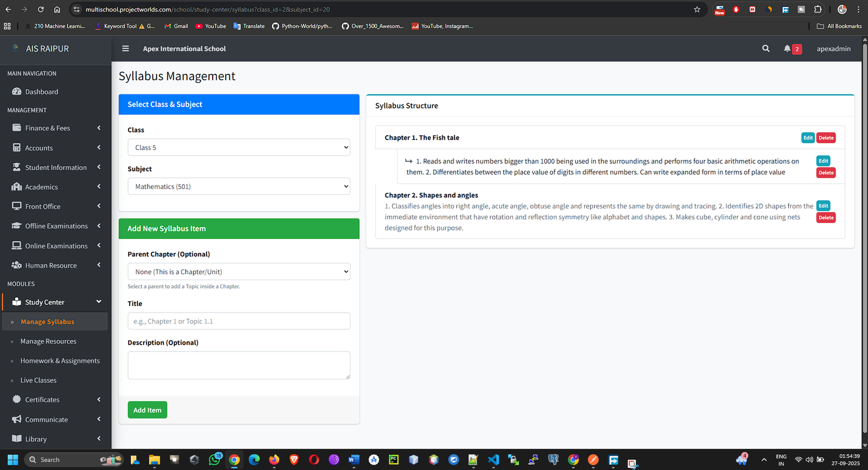Open the Parent Chapter dropdown
Screen dimensions: 868x470
pyautogui.click(x=239, y=272)
